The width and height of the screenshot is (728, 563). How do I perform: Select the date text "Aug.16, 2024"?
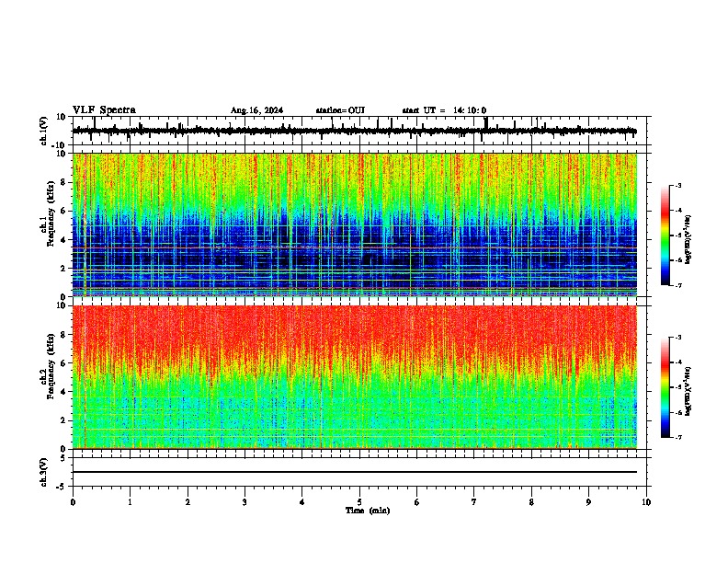tap(256, 110)
